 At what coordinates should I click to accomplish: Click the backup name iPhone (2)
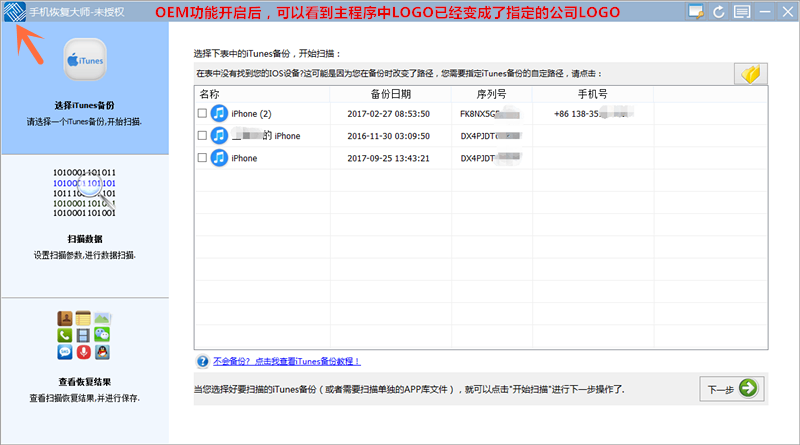251,114
